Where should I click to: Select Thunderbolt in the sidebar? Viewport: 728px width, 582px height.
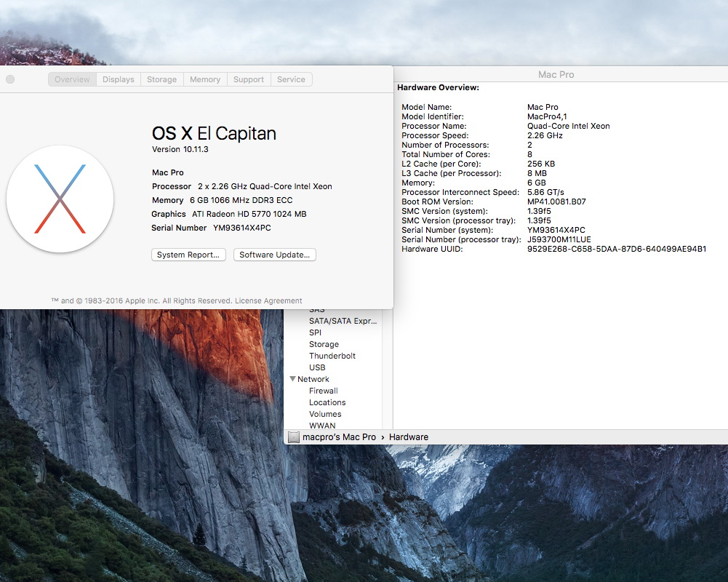coord(332,356)
